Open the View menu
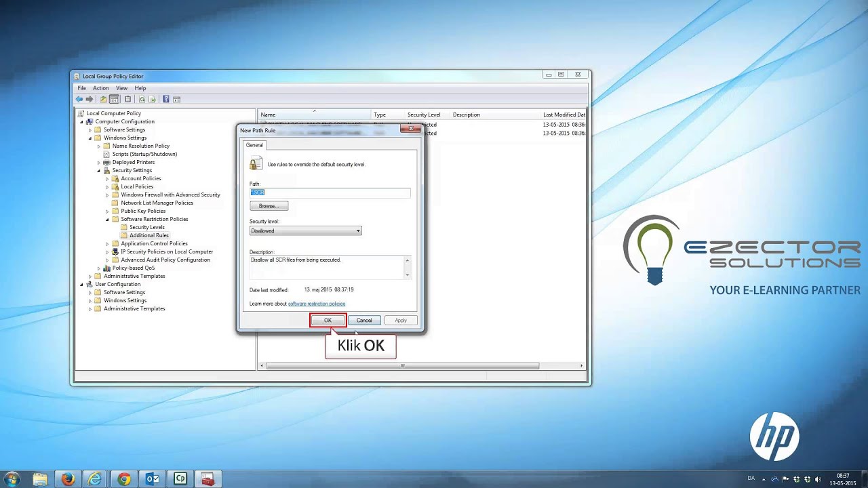 (121, 88)
